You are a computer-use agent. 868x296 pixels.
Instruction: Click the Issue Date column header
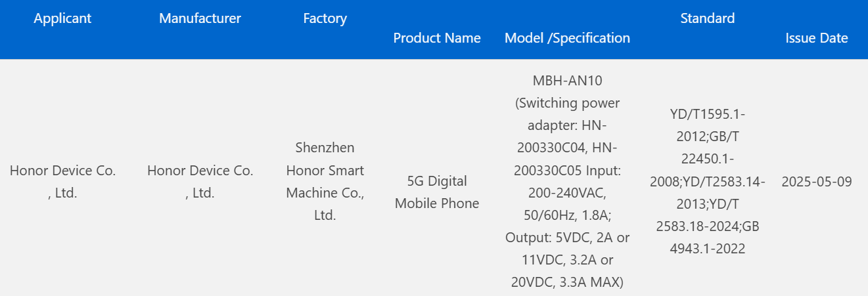point(816,38)
